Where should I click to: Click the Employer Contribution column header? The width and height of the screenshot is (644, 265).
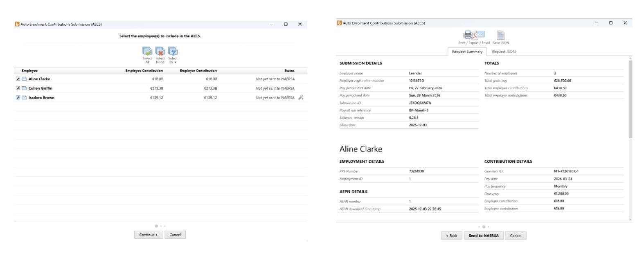(198, 71)
